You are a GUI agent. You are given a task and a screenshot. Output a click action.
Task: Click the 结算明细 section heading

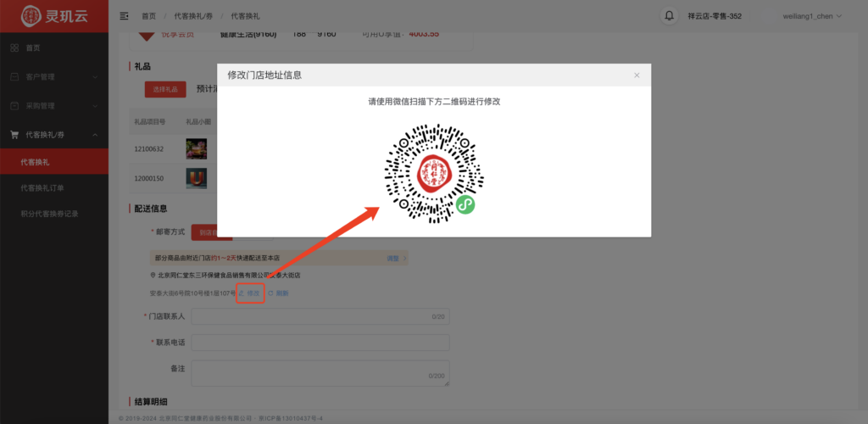pyautogui.click(x=151, y=402)
